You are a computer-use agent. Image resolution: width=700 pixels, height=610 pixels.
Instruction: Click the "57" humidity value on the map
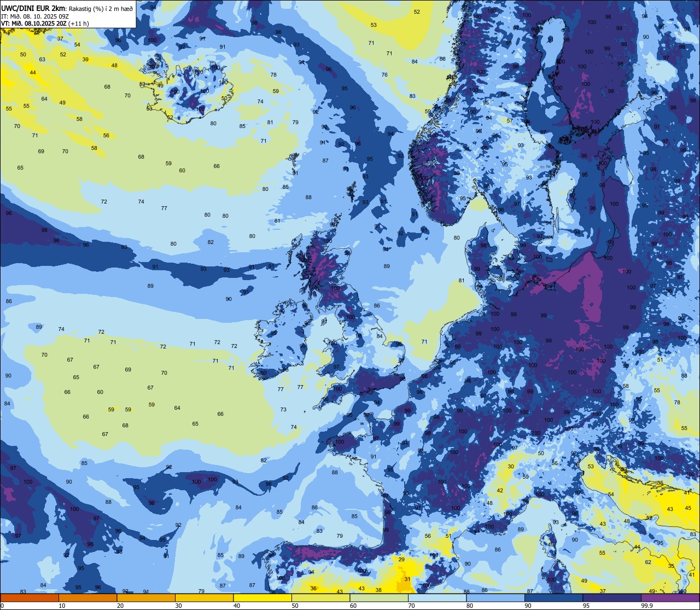[x=510, y=121]
